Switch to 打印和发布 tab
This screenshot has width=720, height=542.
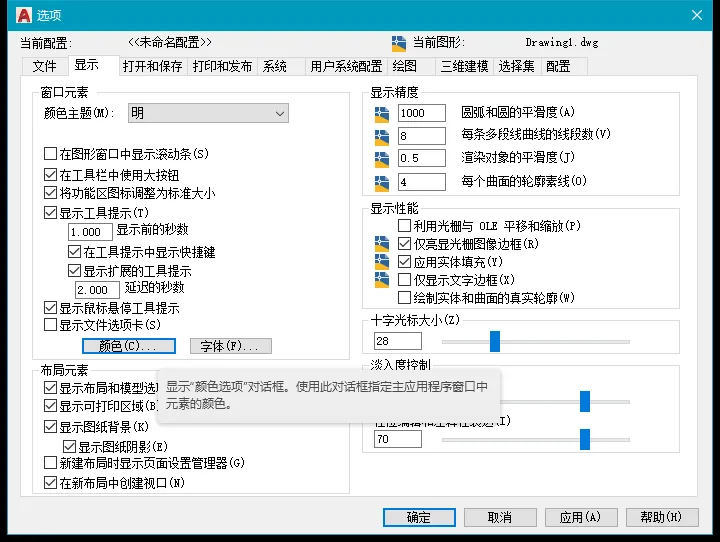coord(222,66)
